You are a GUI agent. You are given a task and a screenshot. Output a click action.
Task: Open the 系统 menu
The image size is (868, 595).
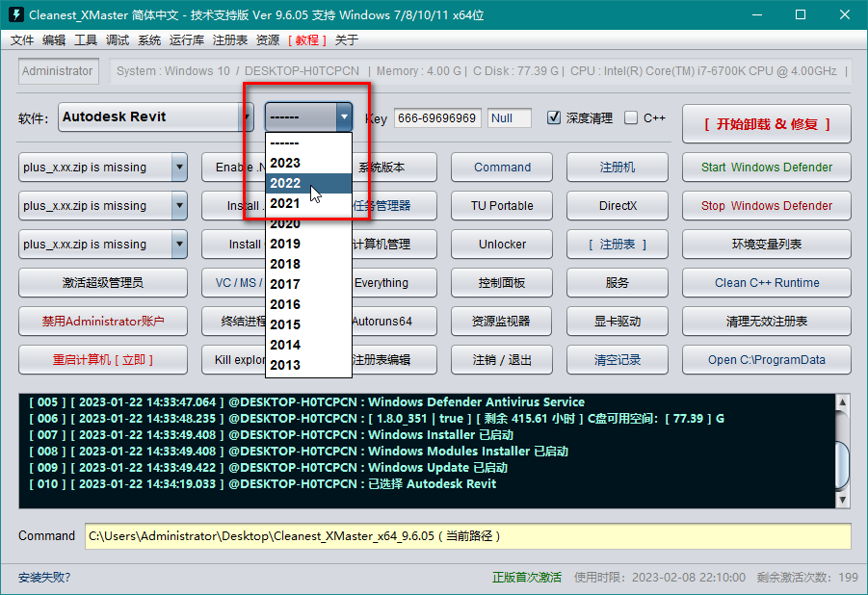(x=149, y=39)
